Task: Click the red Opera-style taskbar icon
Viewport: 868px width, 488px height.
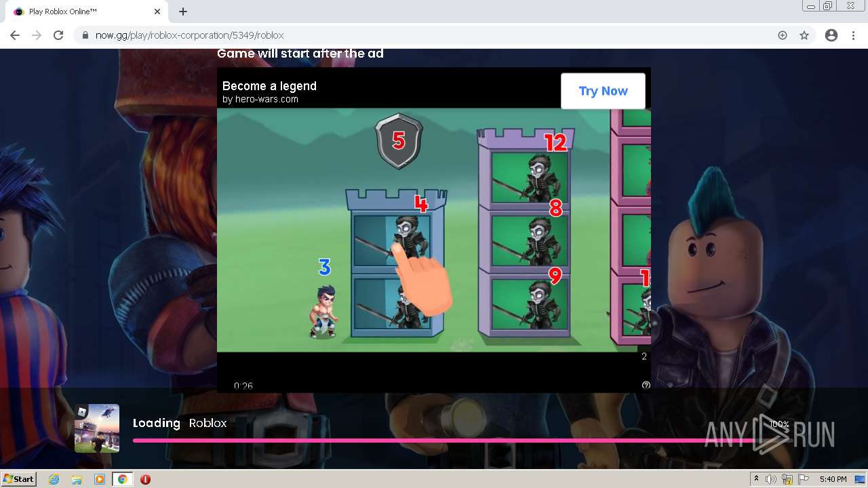Action: [145, 479]
